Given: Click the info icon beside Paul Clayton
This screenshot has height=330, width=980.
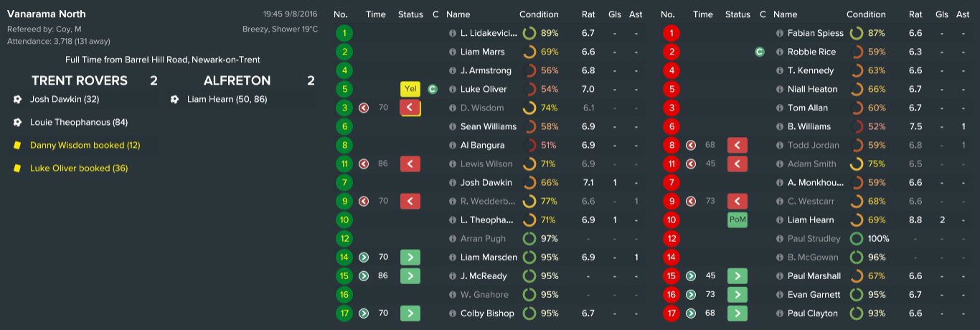Looking at the screenshot, I should pos(780,313).
